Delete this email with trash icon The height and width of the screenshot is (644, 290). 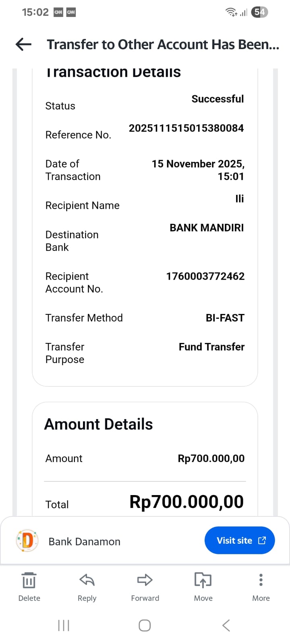[29, 580]
